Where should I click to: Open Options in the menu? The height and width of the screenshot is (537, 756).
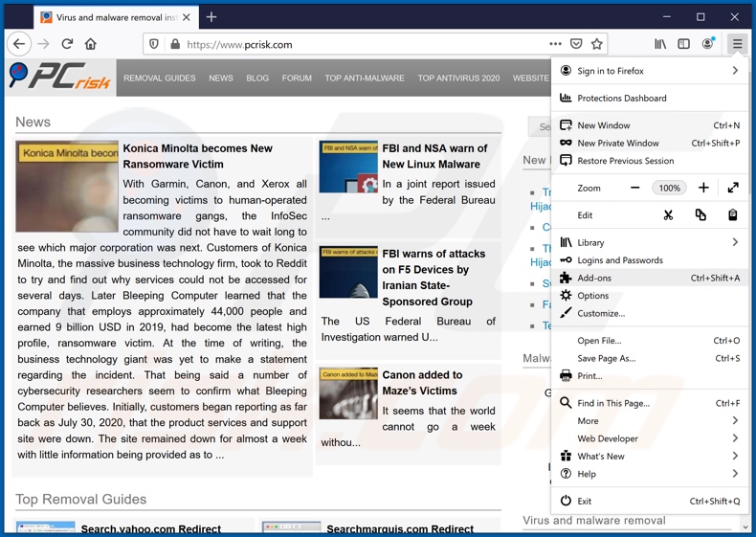(650, 296)
